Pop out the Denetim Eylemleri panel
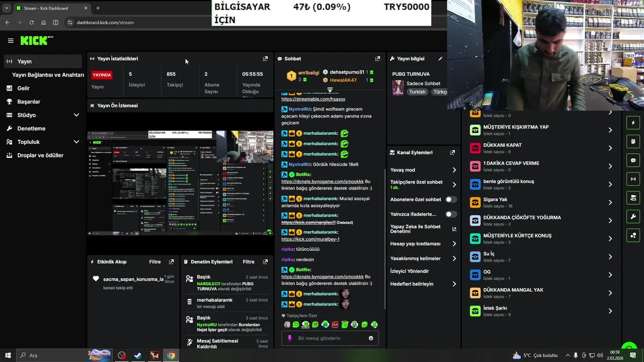The width and height of the screenshot is (644, 362). pyautogui.click(x=265, y=262)
